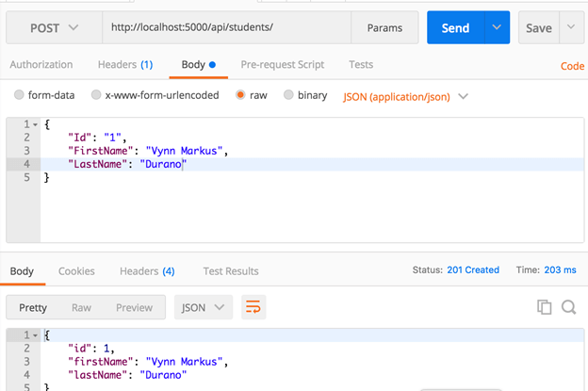588x391 pixels.
Task: Copy the response body with copy icon
Action: pos(544,307)
